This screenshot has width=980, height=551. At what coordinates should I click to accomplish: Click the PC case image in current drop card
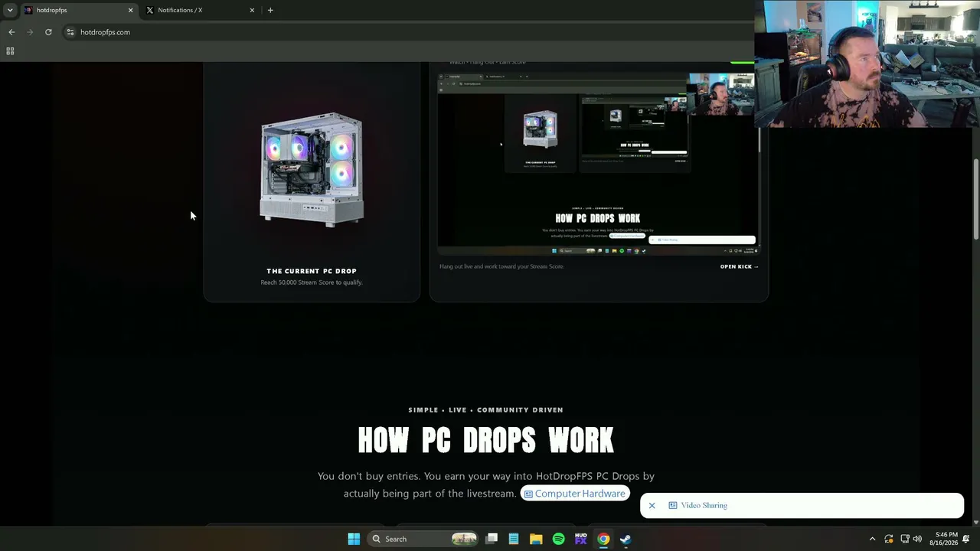click(312, 170)
